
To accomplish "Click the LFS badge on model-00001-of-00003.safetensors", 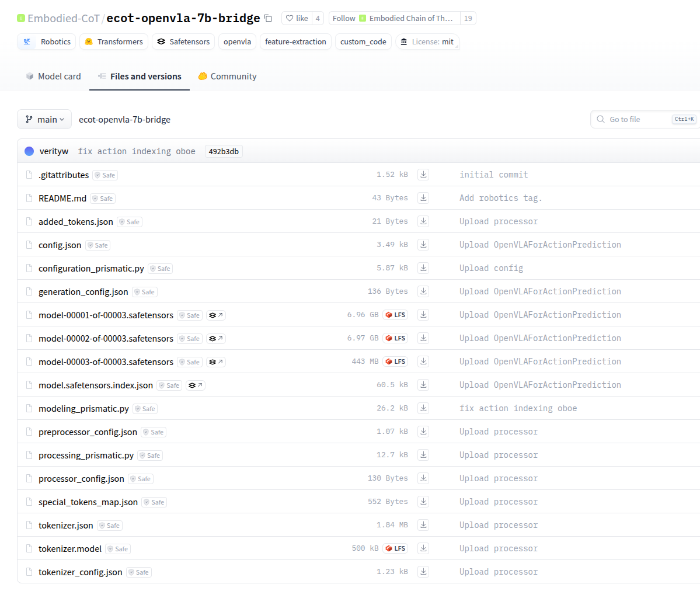I will point(395,315).
